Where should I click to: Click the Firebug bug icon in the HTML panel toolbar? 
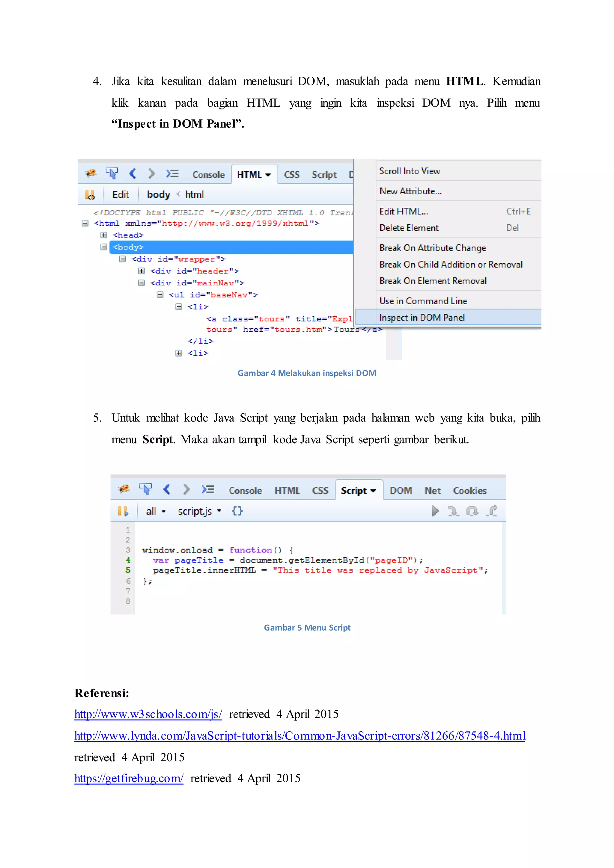coord(91,174)
